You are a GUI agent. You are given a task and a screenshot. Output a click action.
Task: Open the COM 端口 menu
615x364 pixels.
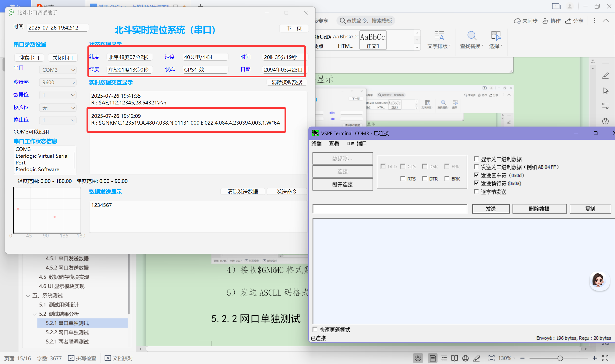pos(356,144)
